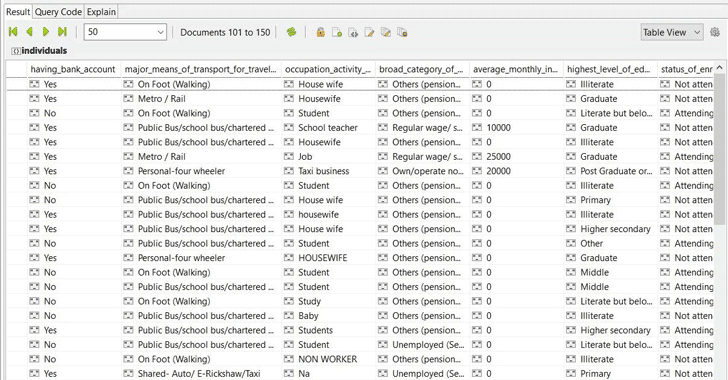The height and width of the screenshot is (380, 728).
Task: Select the Shared- Auto/ E-Rickshaw/Taxi cell
Action: [201, 373]
